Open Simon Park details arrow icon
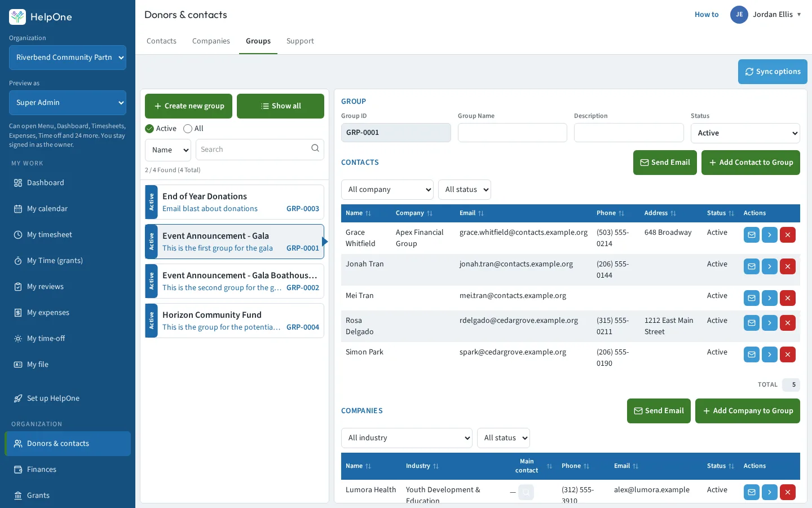 tap(770, 354)
